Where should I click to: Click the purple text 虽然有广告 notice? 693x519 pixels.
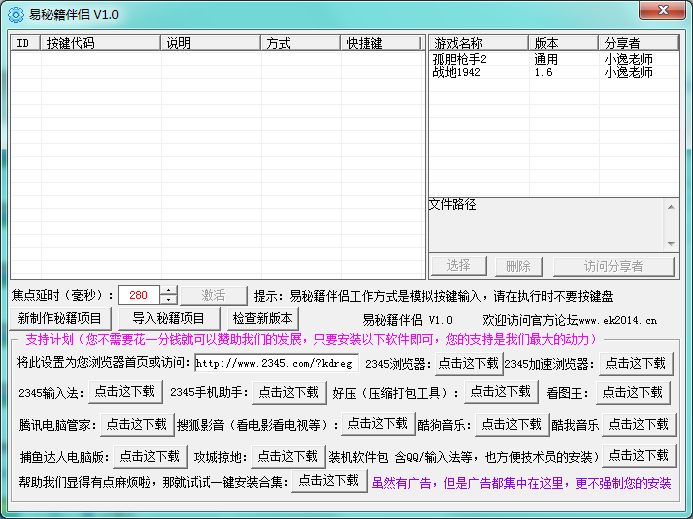click(x=522, y=483)
